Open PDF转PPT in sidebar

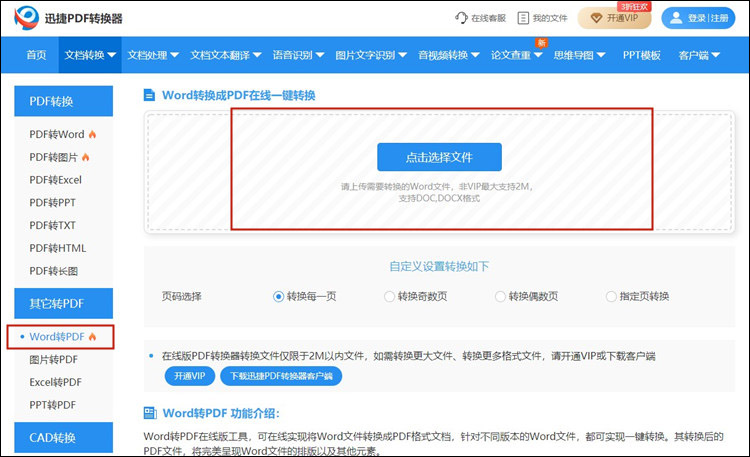tap(53, 202)
